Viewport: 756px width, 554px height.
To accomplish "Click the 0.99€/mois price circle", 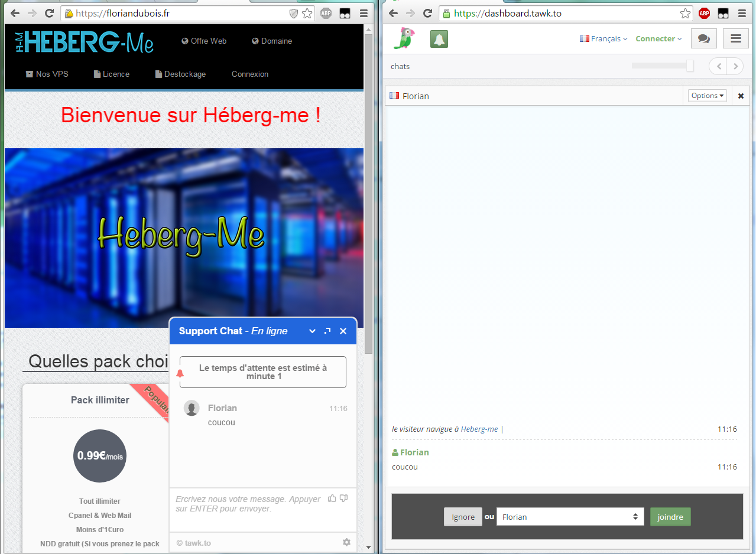I will [100, 456].
